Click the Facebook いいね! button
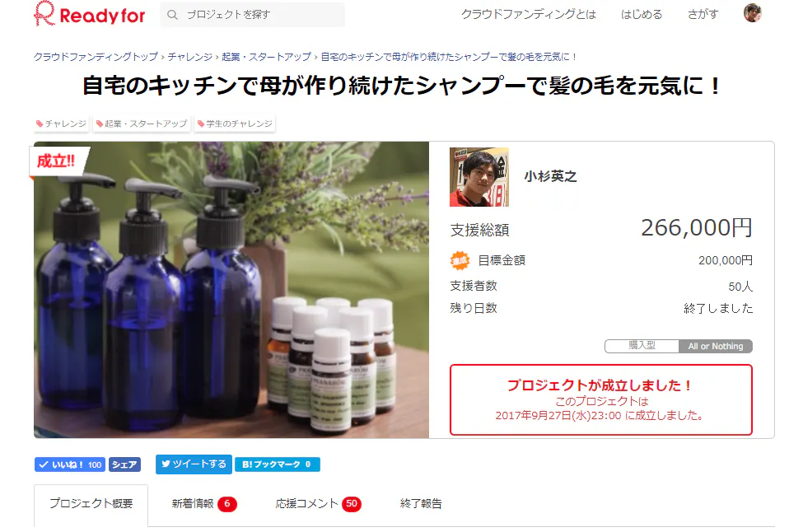Screen dimensions: 803x532 click(70, 464)
